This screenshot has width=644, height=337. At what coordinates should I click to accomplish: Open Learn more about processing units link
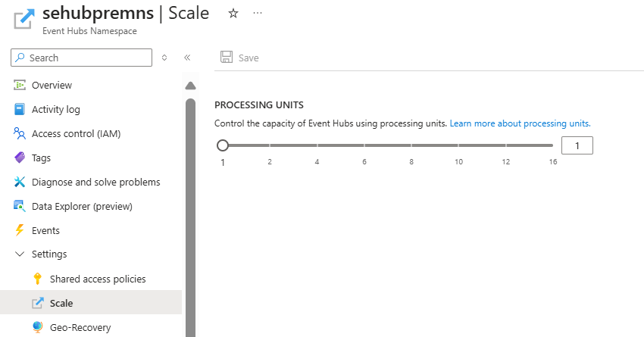click(x=520, y=123)
